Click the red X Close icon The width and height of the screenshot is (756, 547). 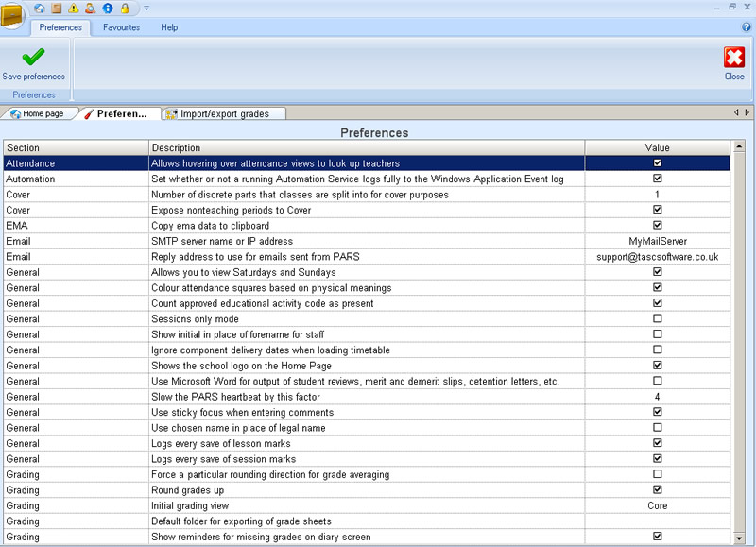click(x=734, y=58)
